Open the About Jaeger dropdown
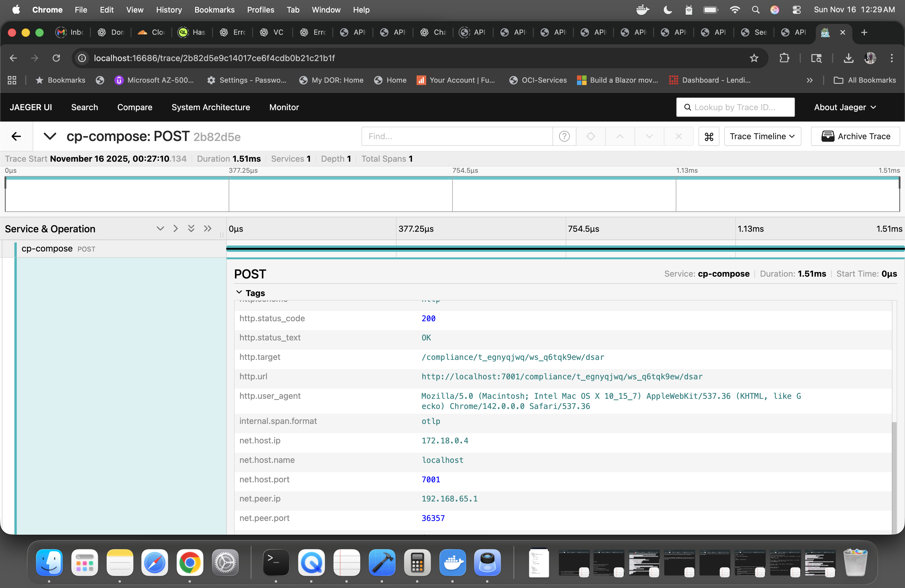This screenshot has width=905, height=588. point(845,107)
